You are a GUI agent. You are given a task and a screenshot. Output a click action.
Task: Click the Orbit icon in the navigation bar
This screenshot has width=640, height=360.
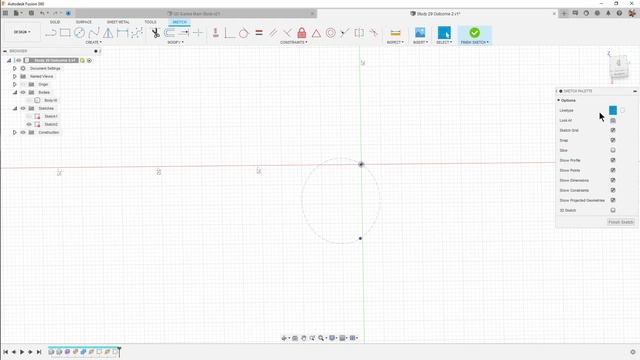pos(284,338)
